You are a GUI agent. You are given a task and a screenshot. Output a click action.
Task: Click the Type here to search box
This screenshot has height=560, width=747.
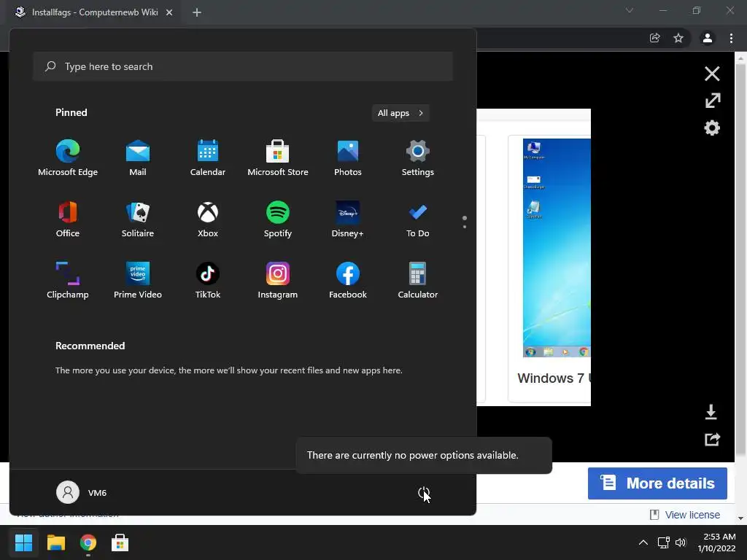tap(242, 66)
